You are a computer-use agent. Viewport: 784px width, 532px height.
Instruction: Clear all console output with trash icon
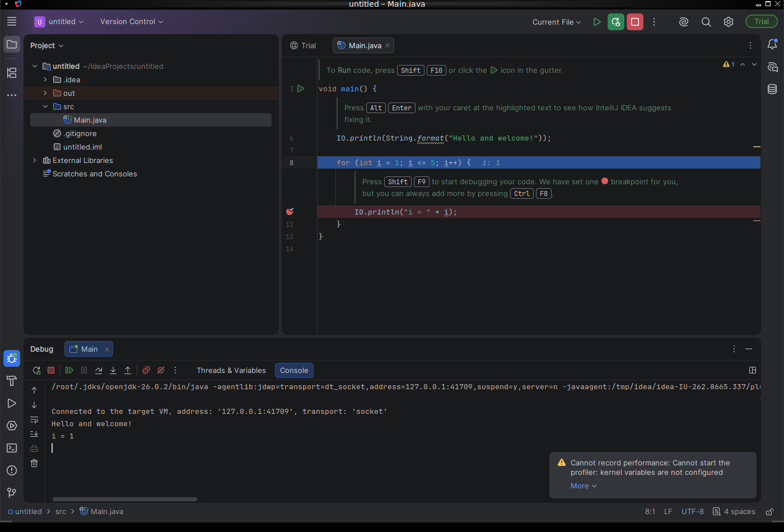34,463
